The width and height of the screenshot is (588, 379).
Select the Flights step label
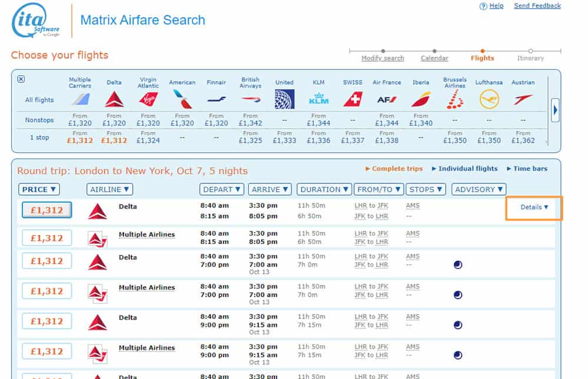[482, 58]
